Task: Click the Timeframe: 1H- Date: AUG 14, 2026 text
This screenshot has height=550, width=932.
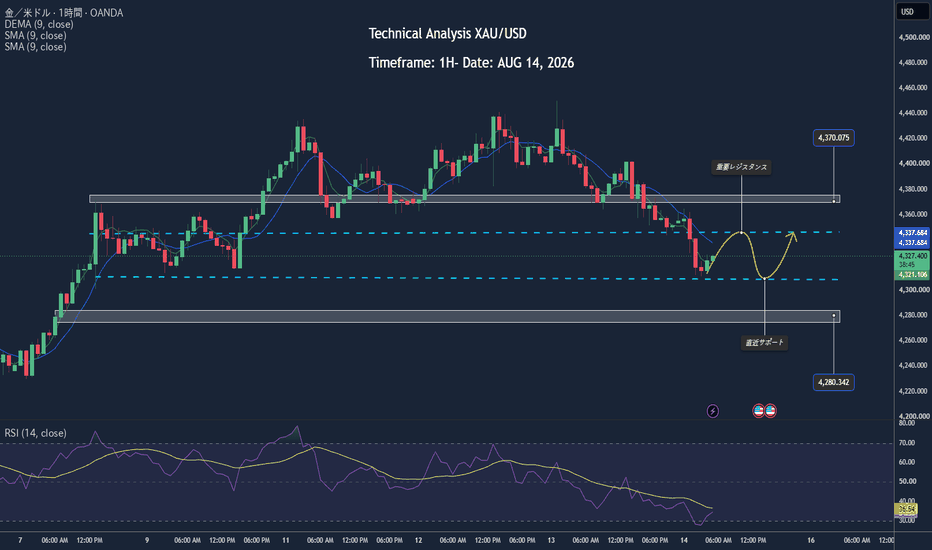Action: click(x=471, y=63)
